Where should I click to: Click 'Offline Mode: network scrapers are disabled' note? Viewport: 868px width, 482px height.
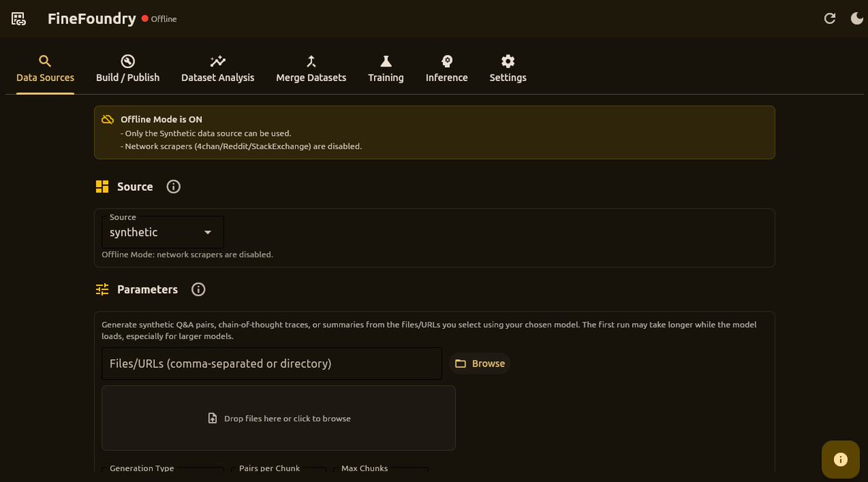[187, 254]
